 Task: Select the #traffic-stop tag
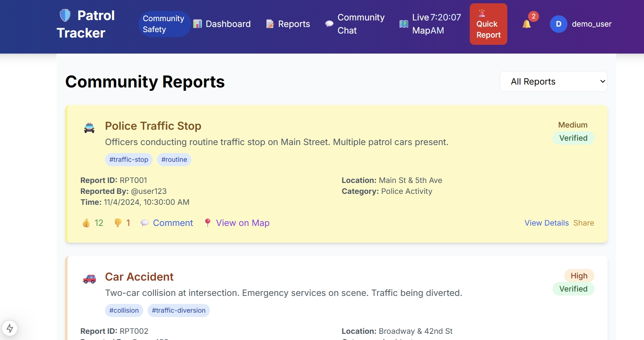pos(129,160)
